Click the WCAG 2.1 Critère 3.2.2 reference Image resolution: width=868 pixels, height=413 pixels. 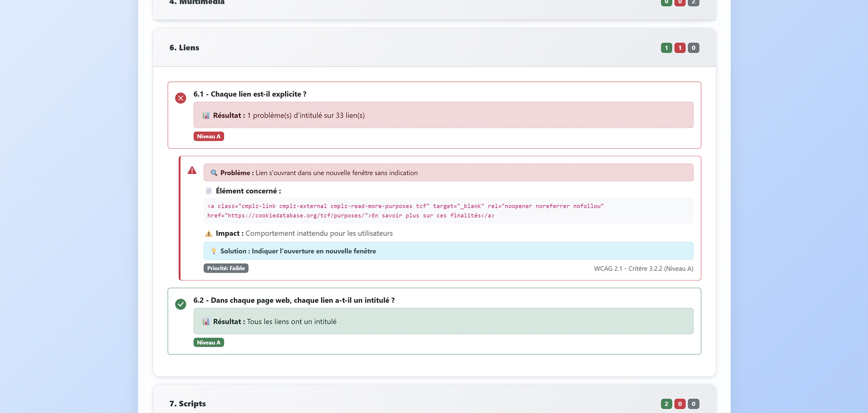coord(643,268)
